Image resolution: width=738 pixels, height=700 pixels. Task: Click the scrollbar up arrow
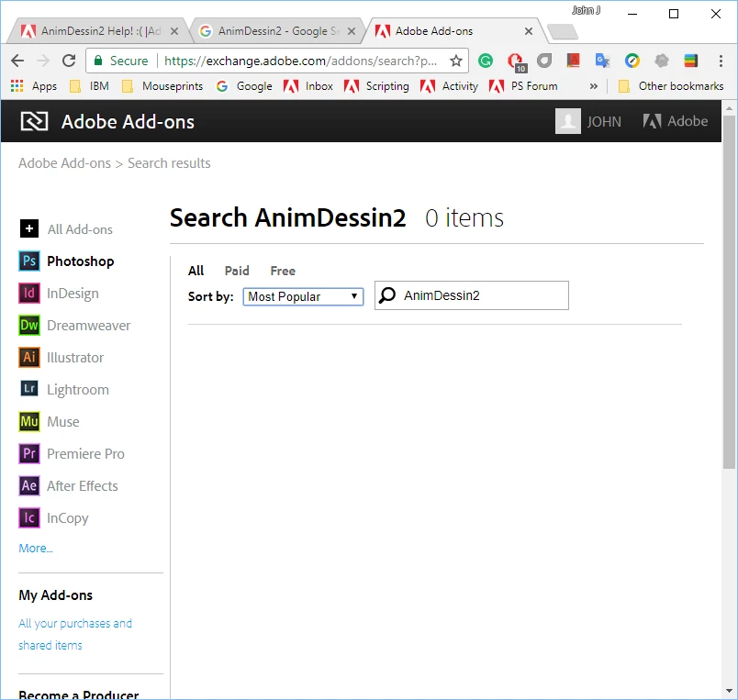pos(729,107)
